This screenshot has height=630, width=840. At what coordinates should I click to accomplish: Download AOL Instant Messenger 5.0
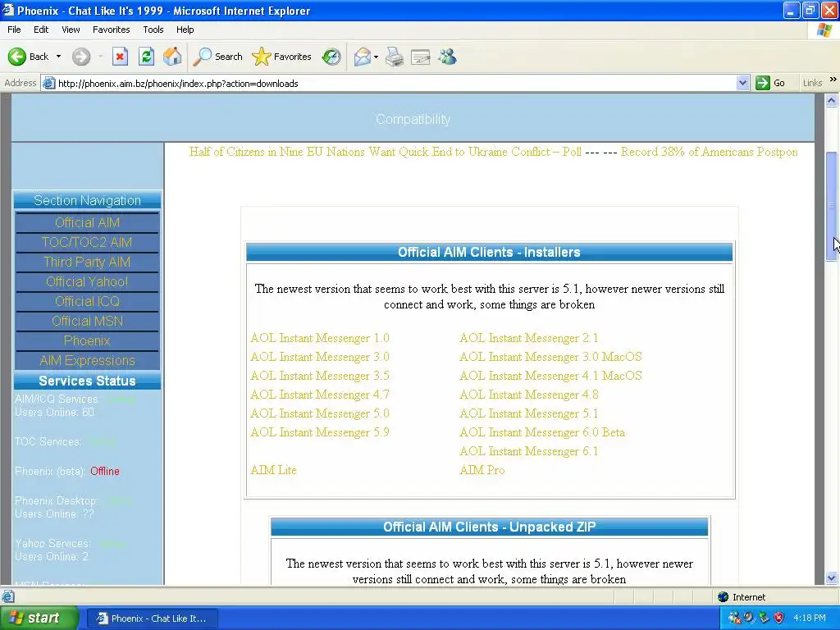click(x=320, y=413)
